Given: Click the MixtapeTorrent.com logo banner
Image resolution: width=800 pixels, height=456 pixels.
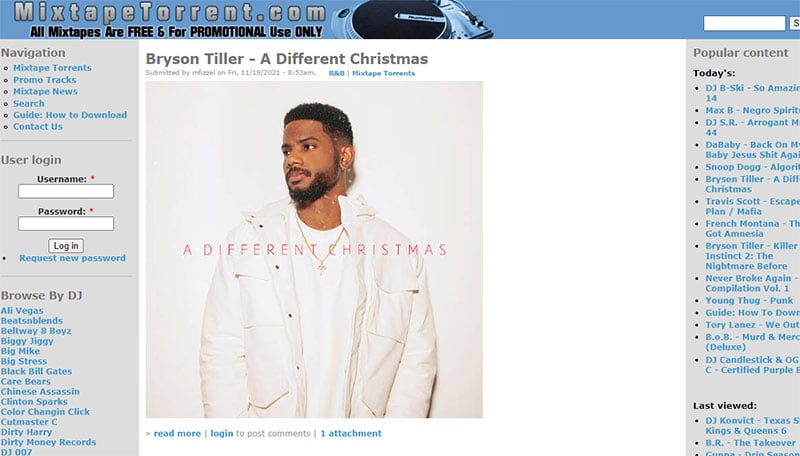Looking at the screenshot, I should (170, 19).
